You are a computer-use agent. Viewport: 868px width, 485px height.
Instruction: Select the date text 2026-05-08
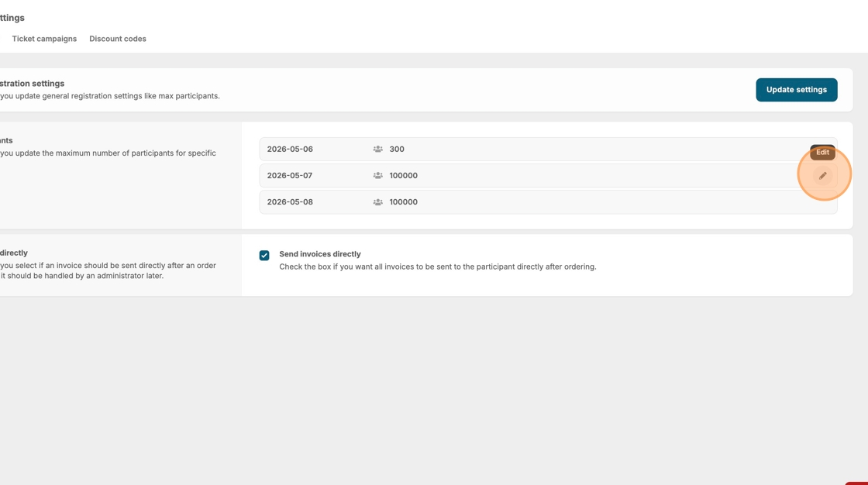pyautogui.click(x=290, y=202)
